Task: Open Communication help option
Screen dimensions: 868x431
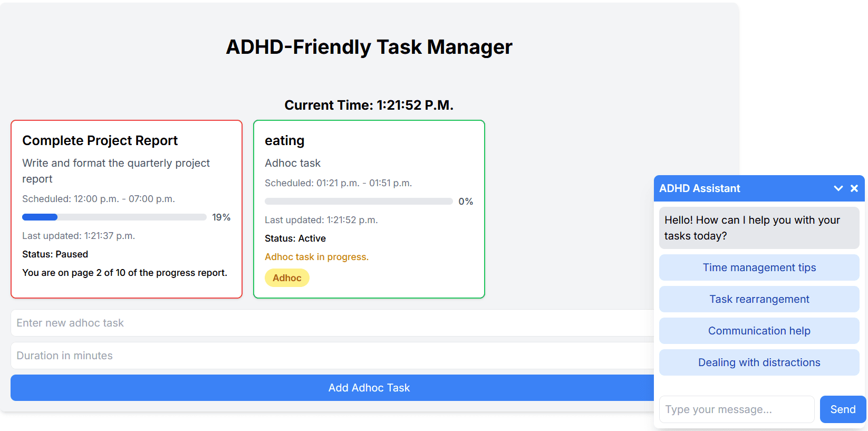Action: 759,331
